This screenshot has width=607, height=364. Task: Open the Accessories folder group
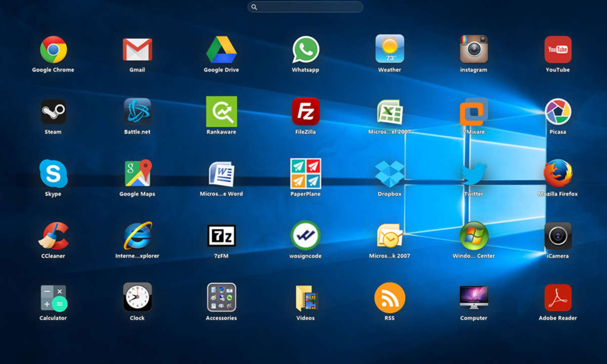click(222, 297)
